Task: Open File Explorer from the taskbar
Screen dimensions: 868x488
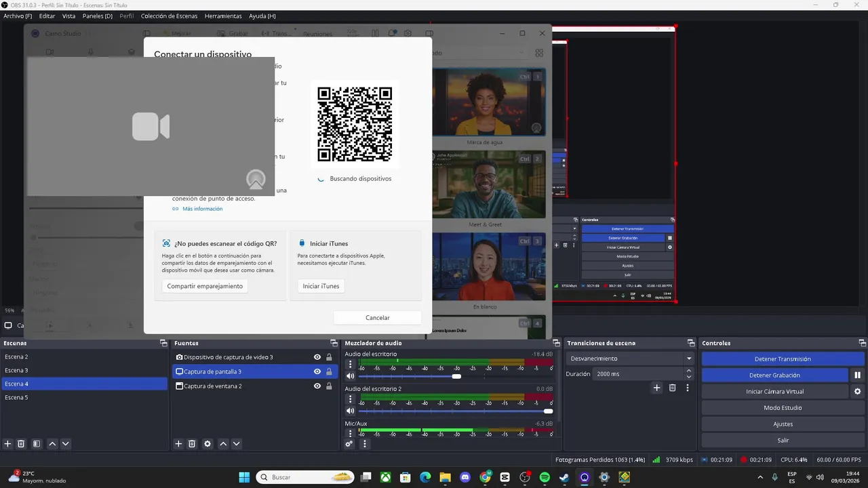Action: point(445,477)
